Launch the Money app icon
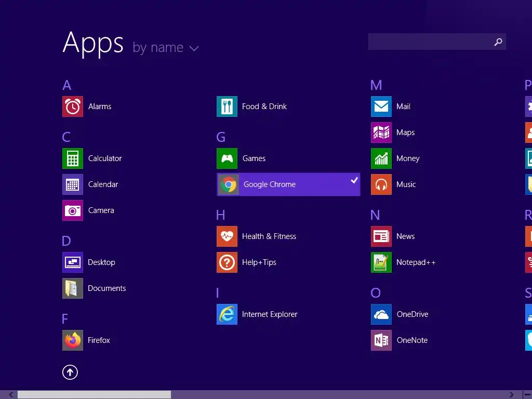This screenshot has height=399, width=532. [381, 158]
